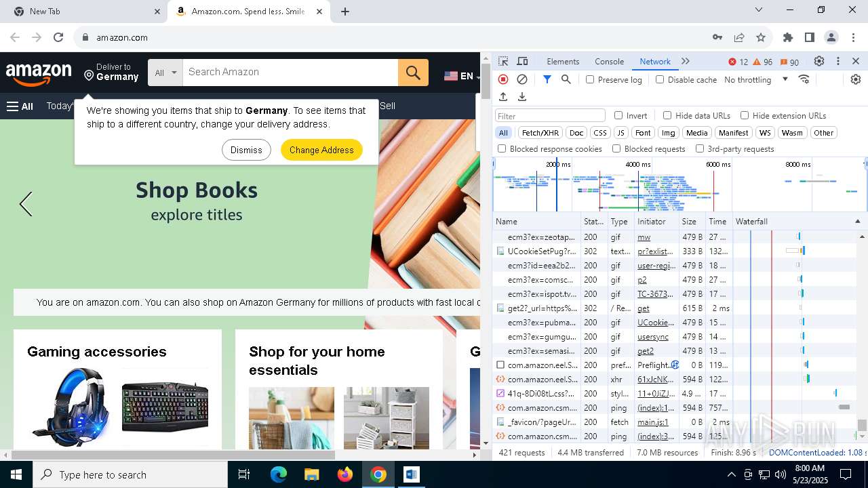Viewport: 868px width, 488px height.
Task: Open Chrome side panel icon
Action: (x=810, y=37)
